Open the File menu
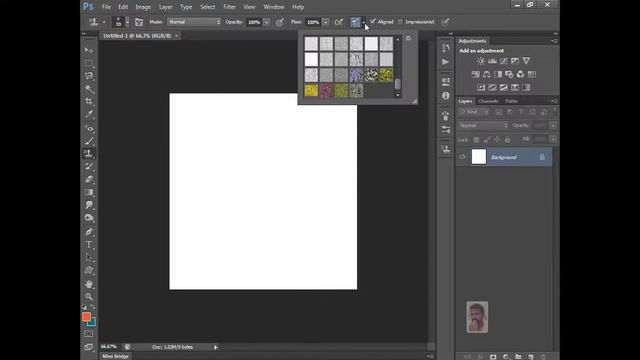 pos(106,7)
